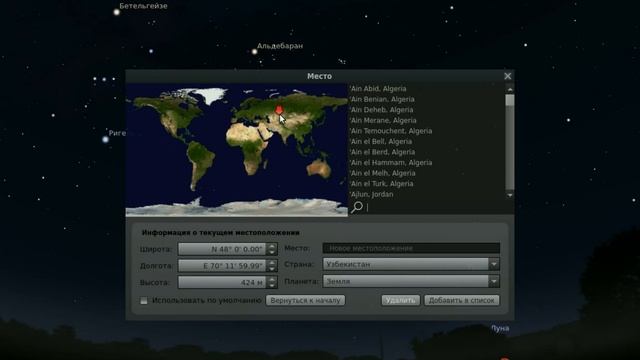Select 'Ain Temouchent, Algeria
Screen dimensions: 640x360
pos(391,131)
